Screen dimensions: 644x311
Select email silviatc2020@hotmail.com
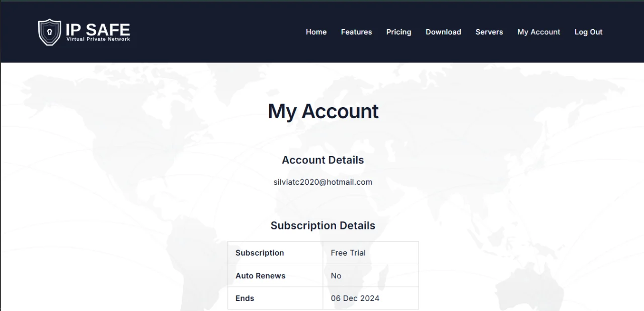pos(323,182)
